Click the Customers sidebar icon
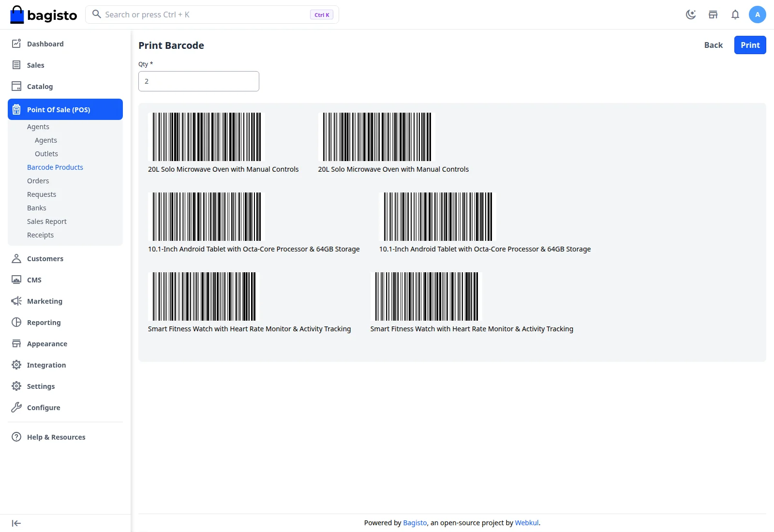The height and width of the screenshot is (532, 774). [x=16, y=258]
